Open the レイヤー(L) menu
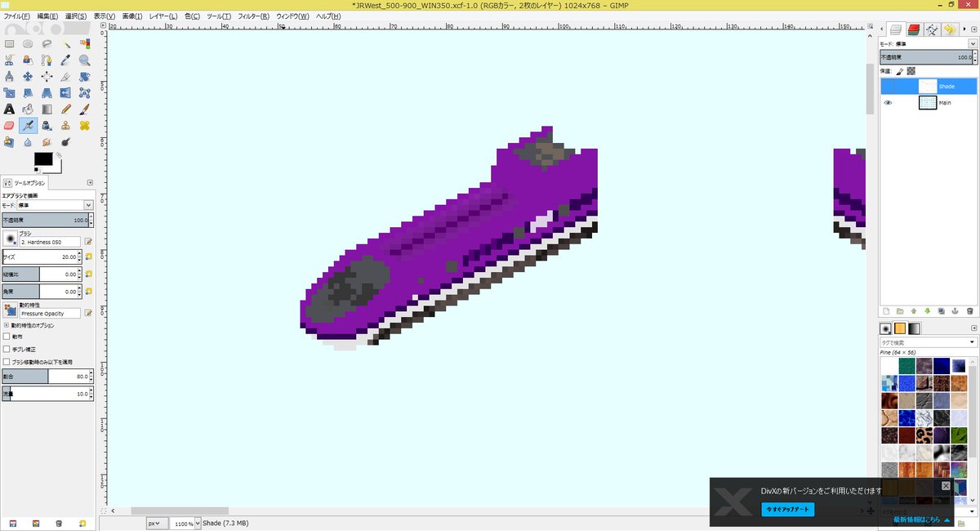The image size is (980, 531). [x=163, y=16]
